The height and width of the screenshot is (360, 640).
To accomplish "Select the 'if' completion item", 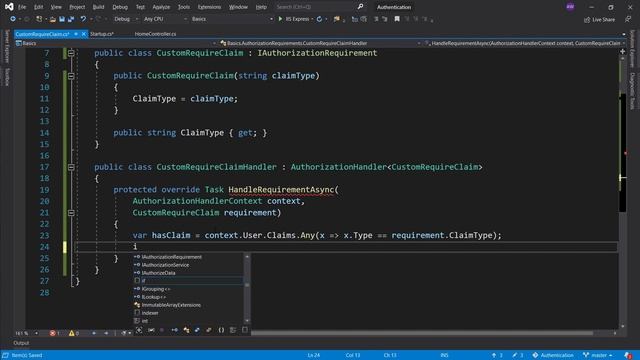I will click(x=188, y=281).
